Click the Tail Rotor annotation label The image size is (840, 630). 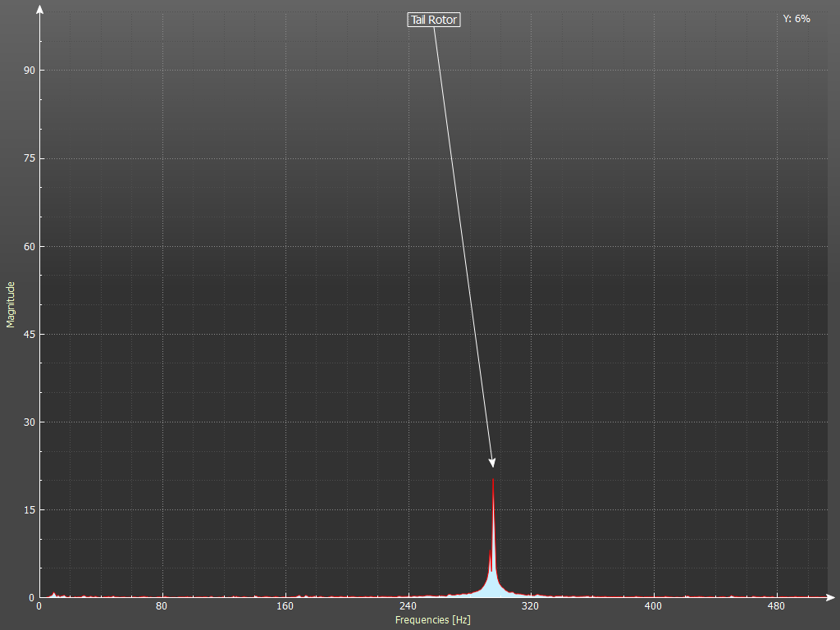click(434, 20)
